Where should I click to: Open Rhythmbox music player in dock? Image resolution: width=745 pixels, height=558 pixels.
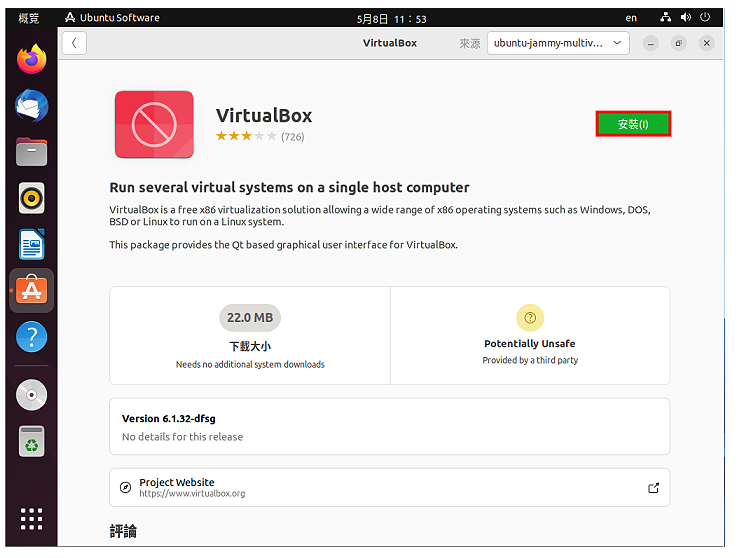pyautogui.click(x=31, y=198)
